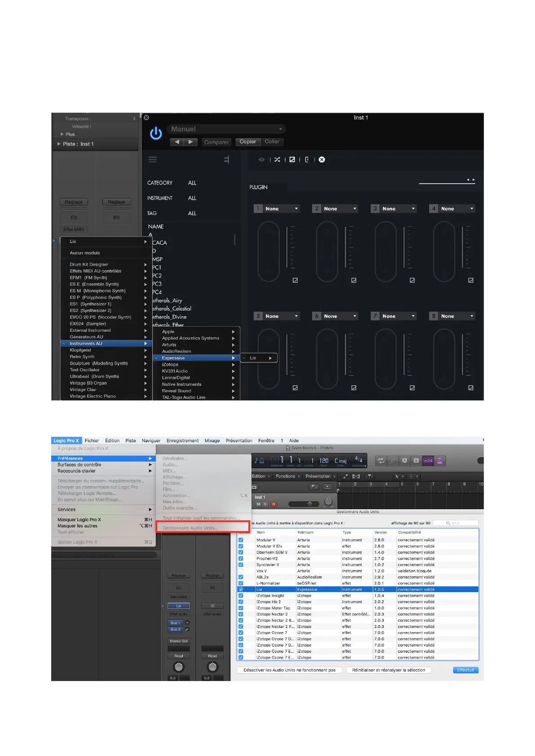Image resolution: width=535 pixels, height=756 pixels.
Task: Toggle the iZotope Ozone 7 checkbox
Action: [241, 633]
